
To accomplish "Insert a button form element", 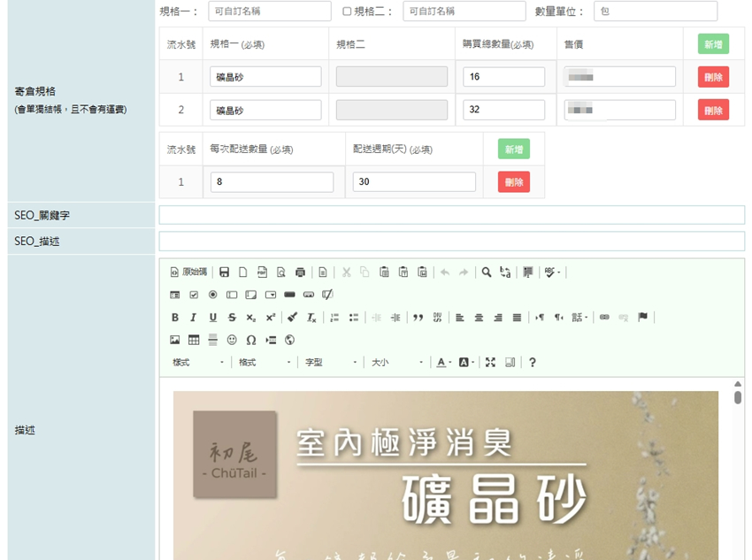I will (x=289, y=295).
